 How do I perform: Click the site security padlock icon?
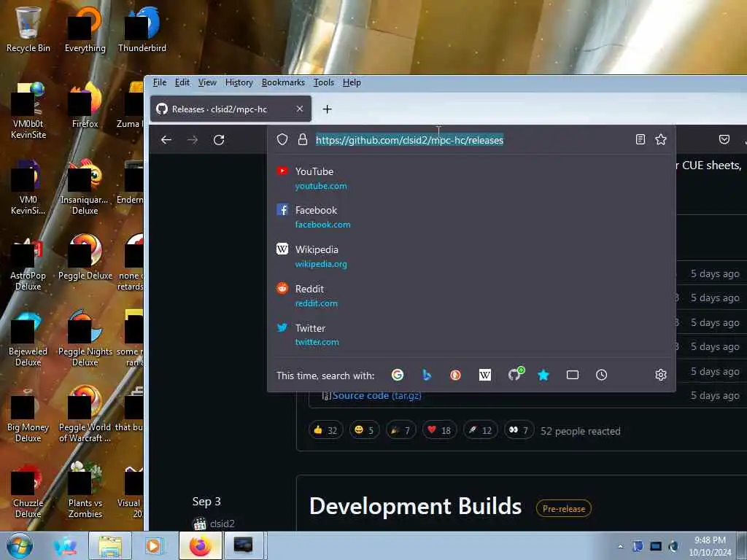pos(303,139)
